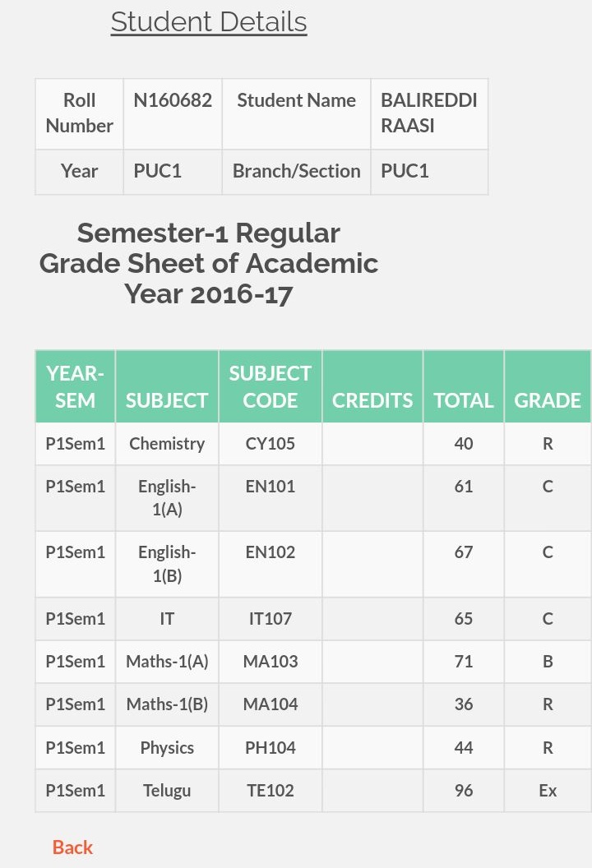
Task: Click the SUBJECT CODE column header
Action: coord(271,386)
